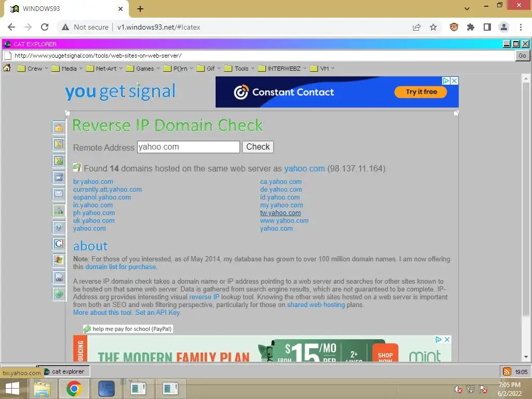Bookmark this page with the star icon
Viewport: 532px width, 399px height.
point(433,27)
